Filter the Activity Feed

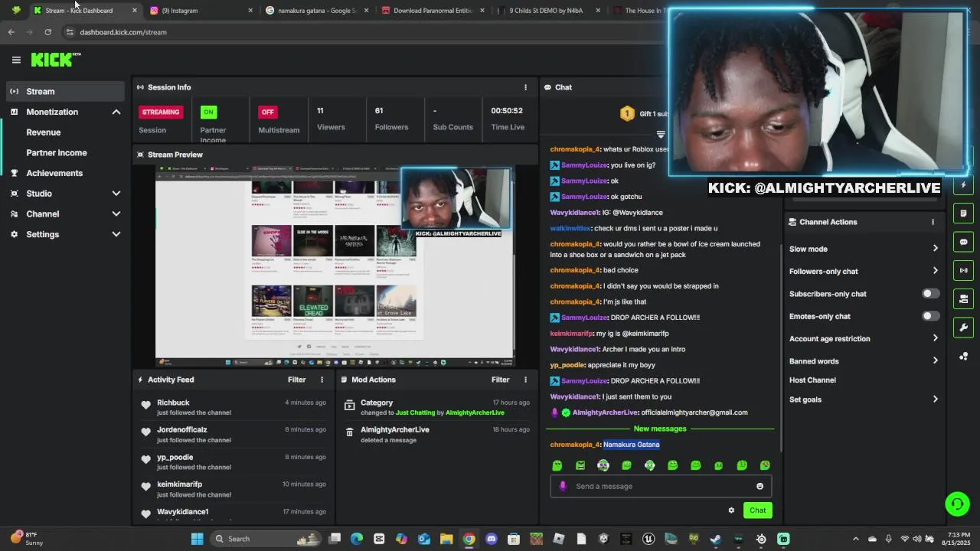297,380
